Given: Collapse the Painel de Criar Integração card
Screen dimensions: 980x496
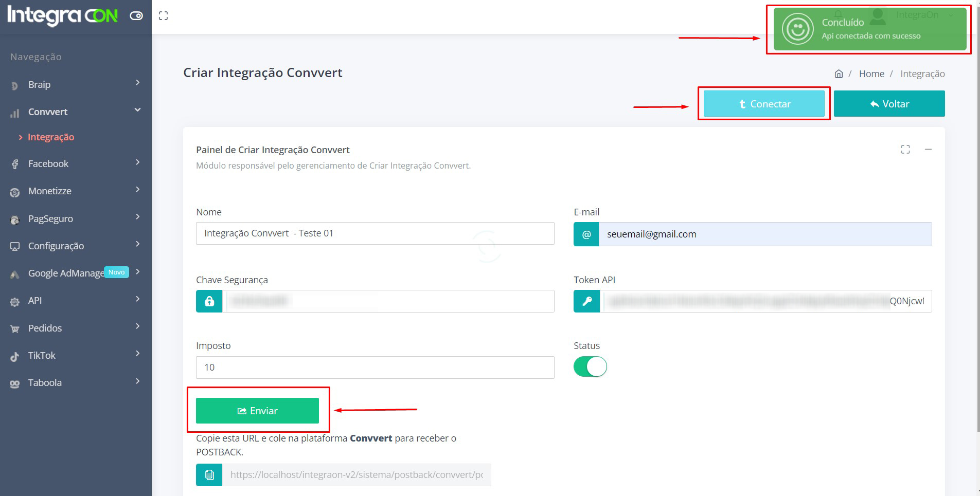Looking at the screenshot, I should (928, 150).
